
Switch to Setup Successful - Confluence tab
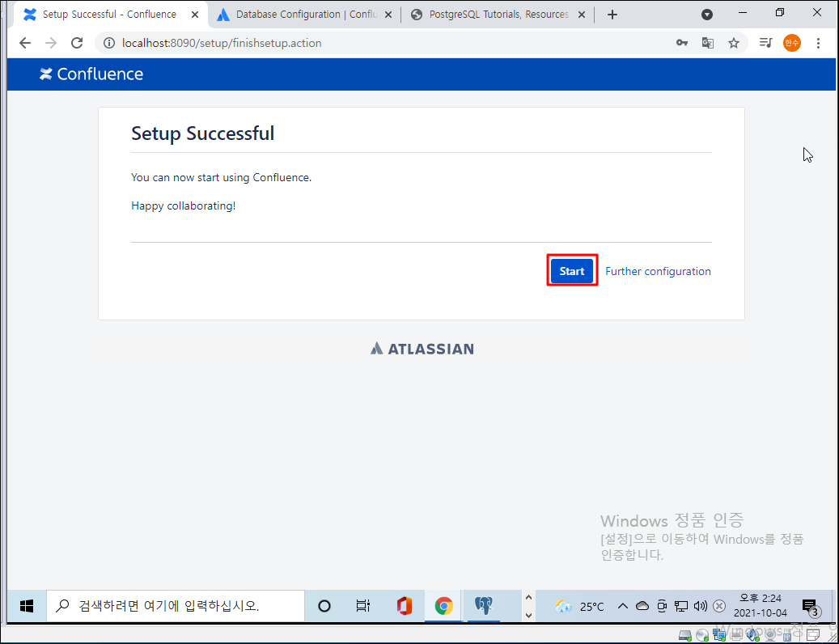109,15
